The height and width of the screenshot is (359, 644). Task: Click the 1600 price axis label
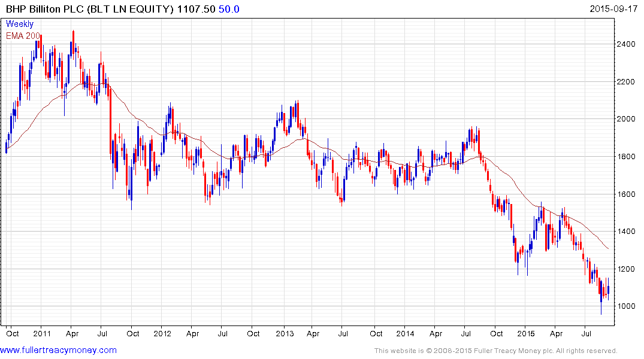[626, 194]
